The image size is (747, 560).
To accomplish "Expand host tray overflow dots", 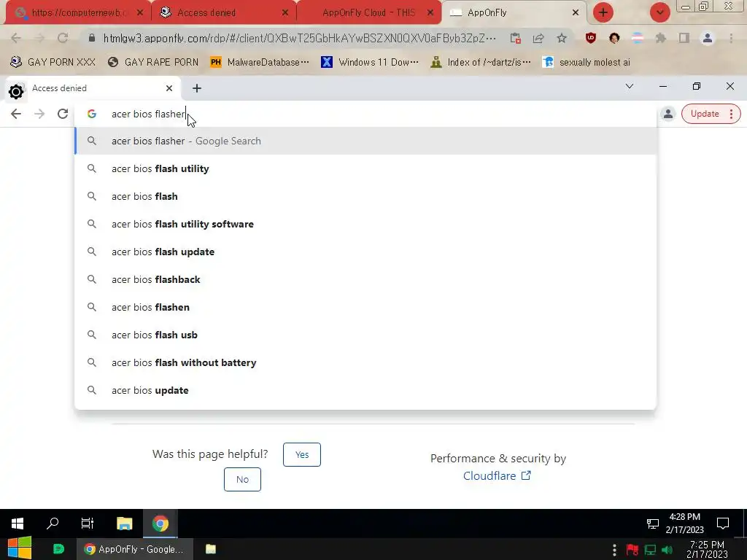I will (x=614, y=550).
